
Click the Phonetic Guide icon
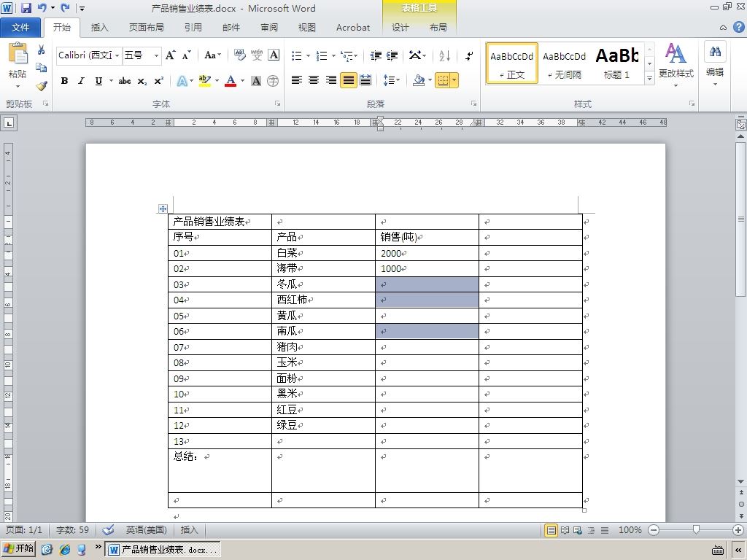257,55
